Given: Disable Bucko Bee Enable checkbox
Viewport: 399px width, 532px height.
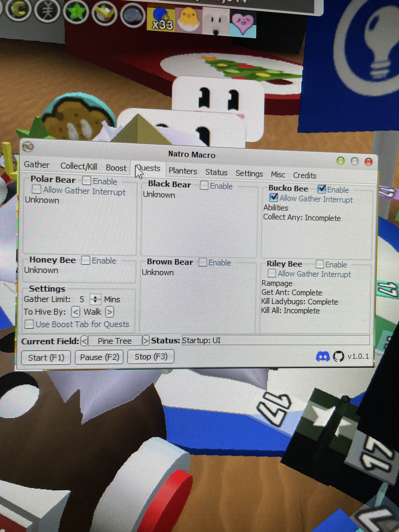Looking at the screenshot, I should 322,189.
